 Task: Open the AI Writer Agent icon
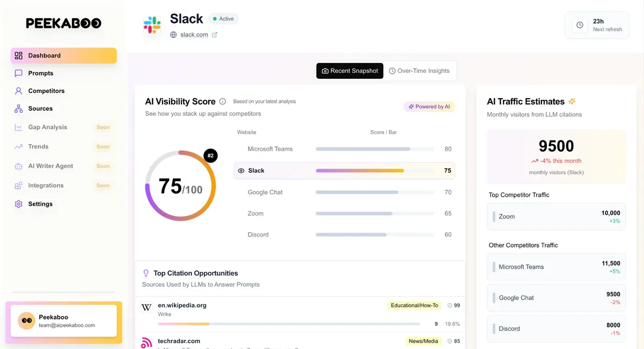pyautogui.click(x=18, y=166)
